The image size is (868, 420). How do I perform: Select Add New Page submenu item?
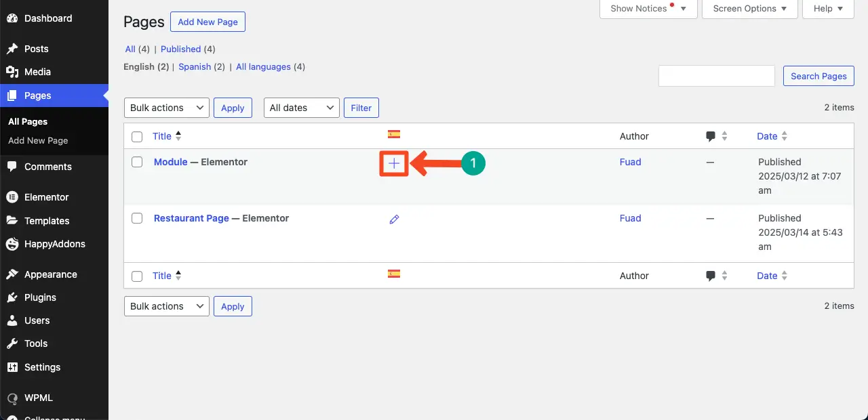pyautogui.click(x=38, y=140)
